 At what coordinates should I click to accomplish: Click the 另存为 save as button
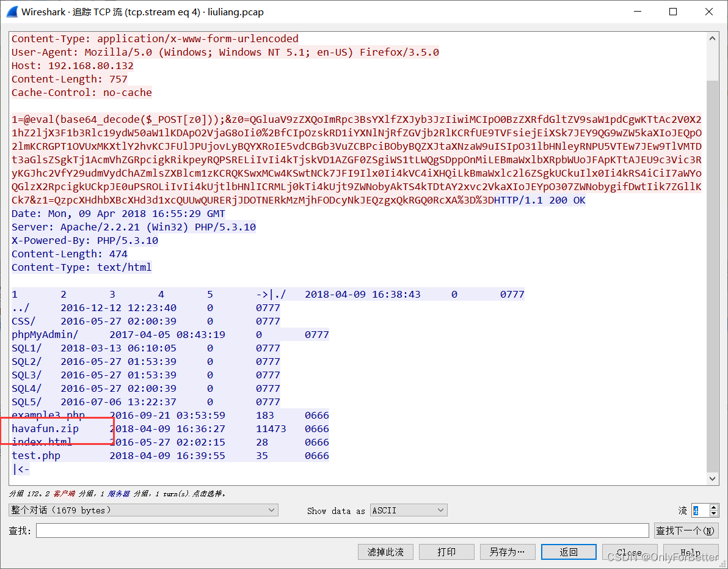508,552
